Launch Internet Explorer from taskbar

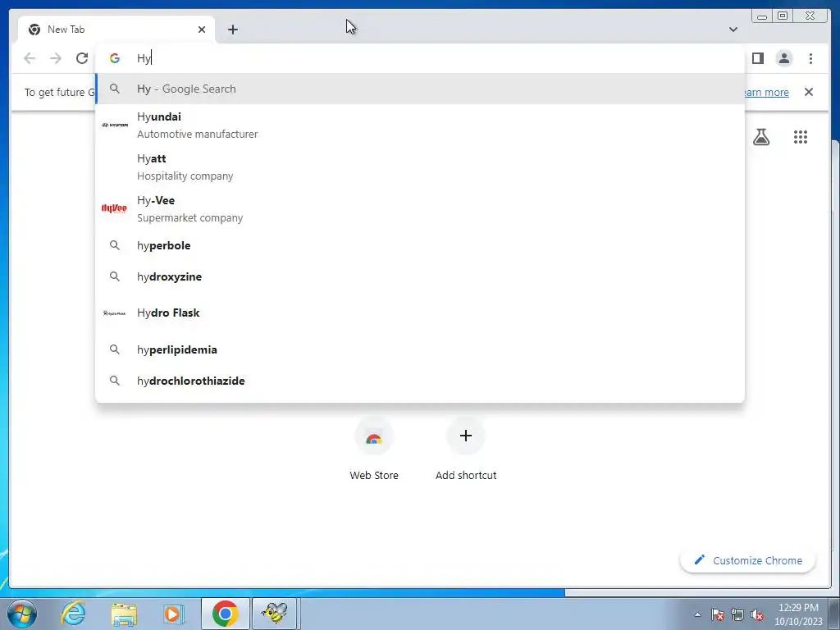(74, 614)
